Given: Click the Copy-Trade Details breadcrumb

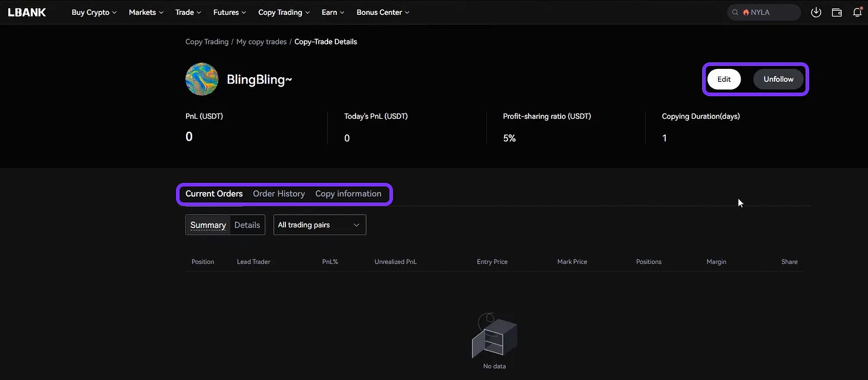Looking at the screenshot, I should pyautogui.click(x=326, y=42).
